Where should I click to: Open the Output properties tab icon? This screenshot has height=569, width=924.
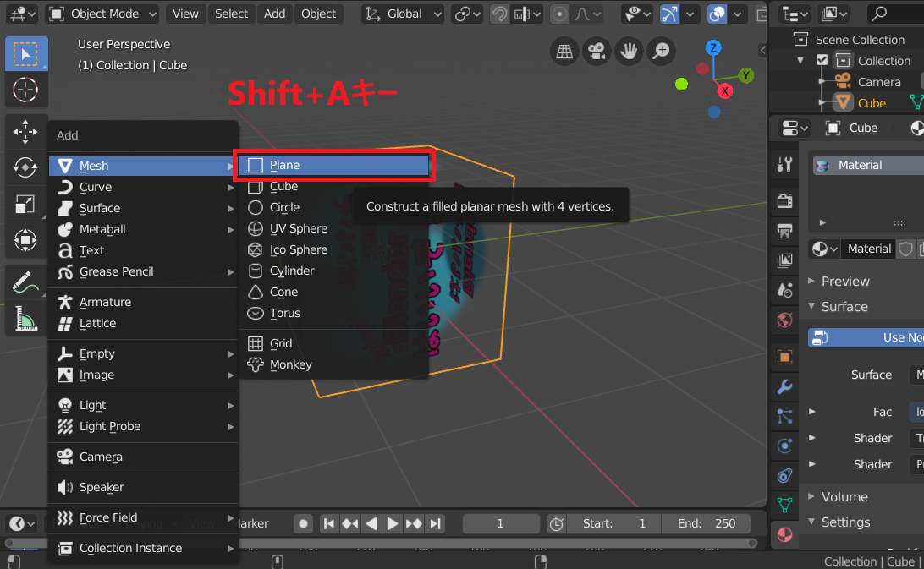(784, 231)
